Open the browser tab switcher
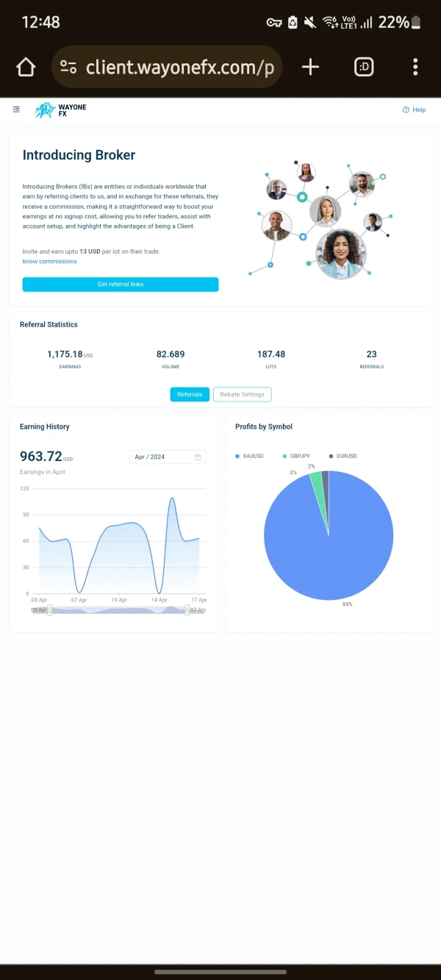 pyautogui.click(x=364, y=68)
